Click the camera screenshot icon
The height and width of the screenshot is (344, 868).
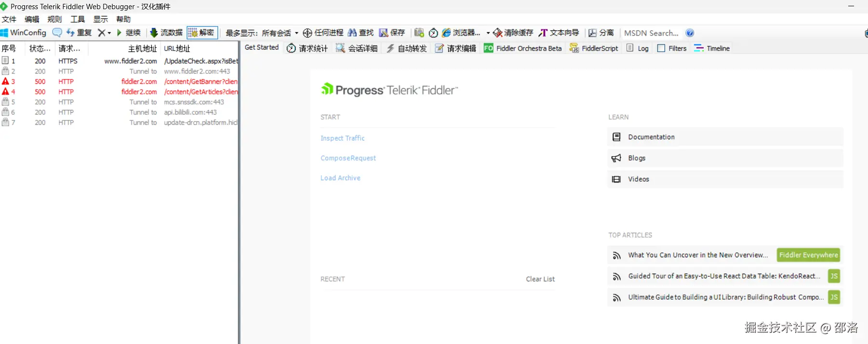[419, 33]
